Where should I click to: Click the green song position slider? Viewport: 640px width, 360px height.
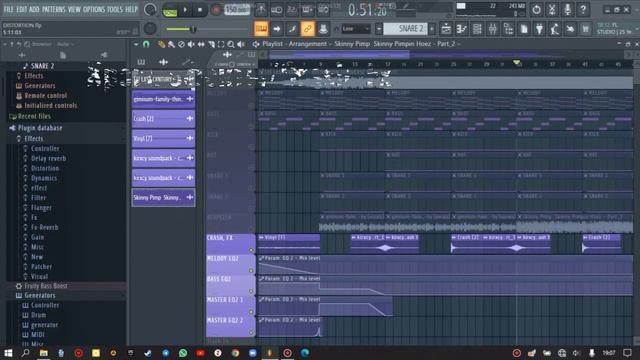coord(207,29)
